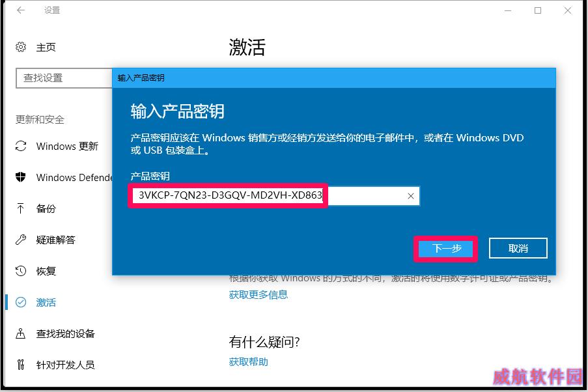Click the Activation checkmark circle icon

(21, 302)
